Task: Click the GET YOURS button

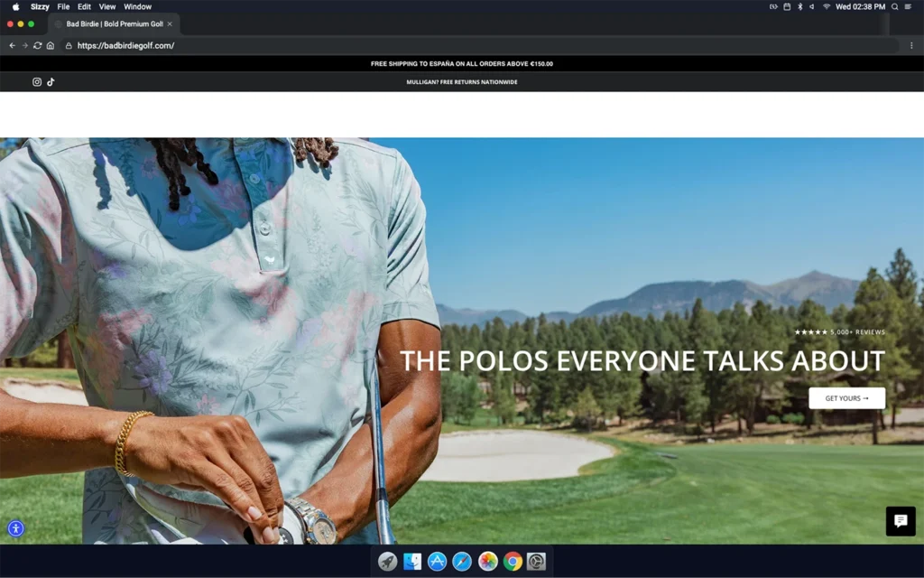Action: point(846,398)
